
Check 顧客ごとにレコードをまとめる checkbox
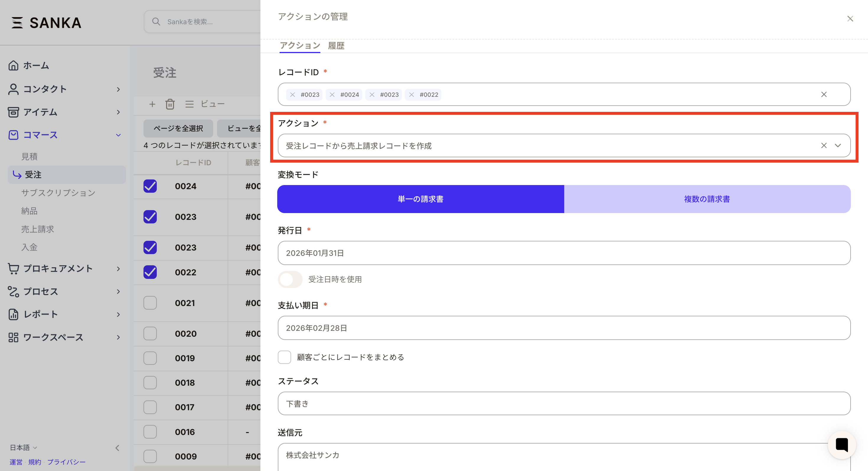click(x=284, y=357)
